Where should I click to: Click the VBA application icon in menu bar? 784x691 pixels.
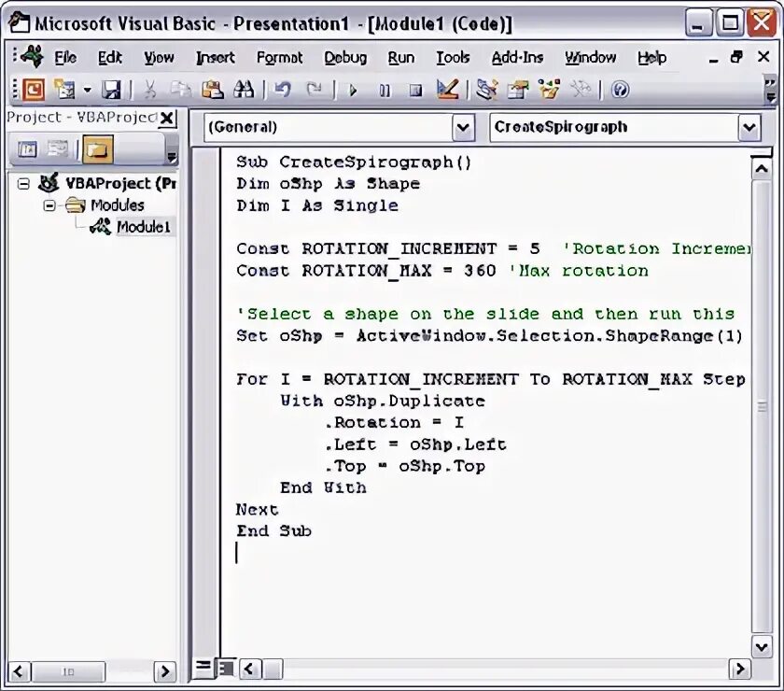[x=33, y=57]
